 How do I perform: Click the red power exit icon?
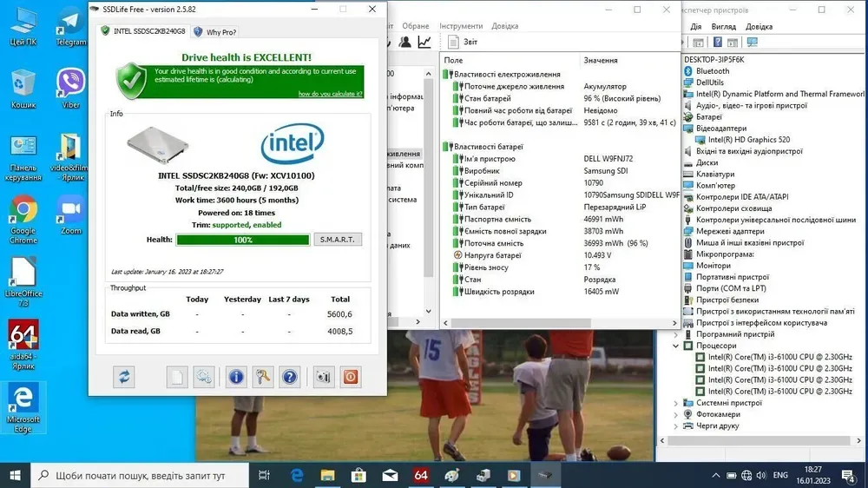point(351,377)
